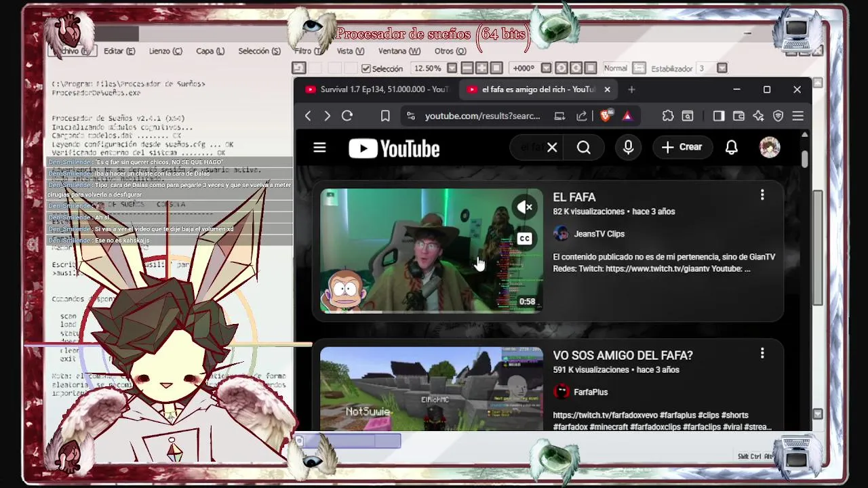
Task: Toggle the Selección checkbox in toolbar
Action: click(x=366, y=68)
